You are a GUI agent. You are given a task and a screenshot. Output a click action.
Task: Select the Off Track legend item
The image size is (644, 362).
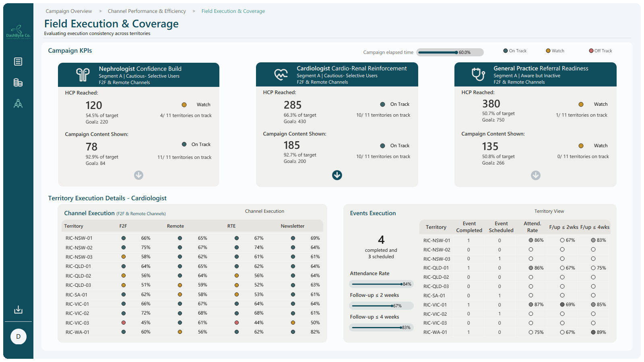pyautogui.click(x=601, y=51)
